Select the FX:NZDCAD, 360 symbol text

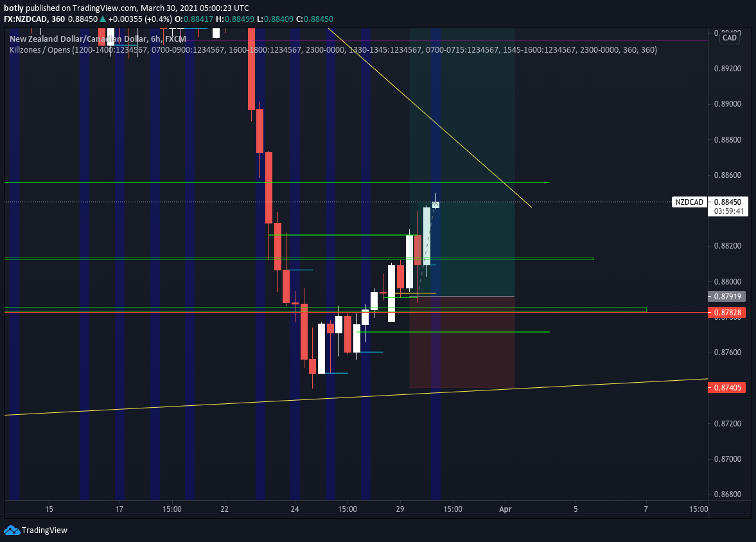(34, 19)
